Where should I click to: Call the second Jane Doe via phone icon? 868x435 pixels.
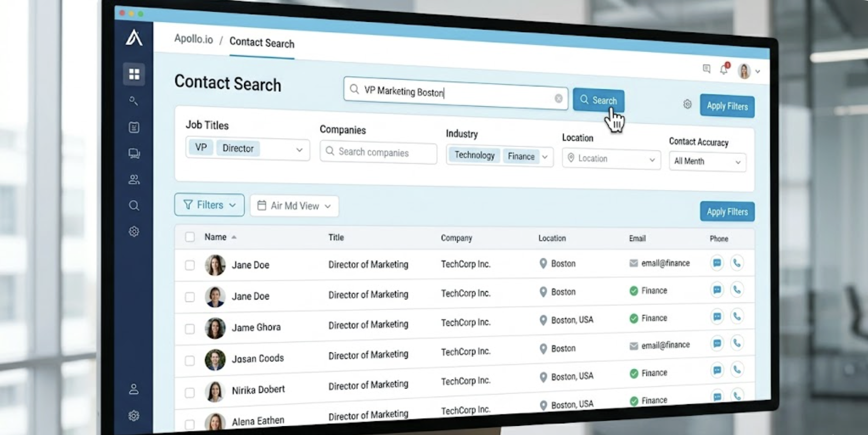[737, 290]
